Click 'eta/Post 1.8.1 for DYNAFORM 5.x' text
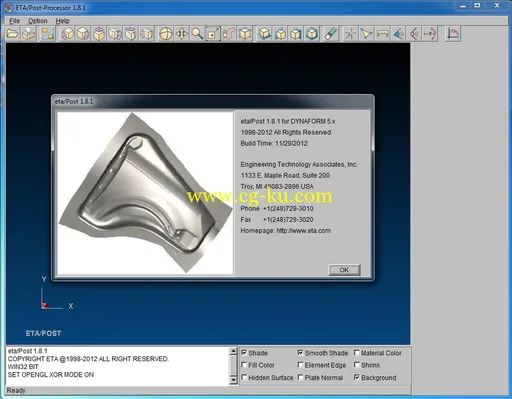The width and height of the screenshot is (512, 399). click(x=288, y=121)
